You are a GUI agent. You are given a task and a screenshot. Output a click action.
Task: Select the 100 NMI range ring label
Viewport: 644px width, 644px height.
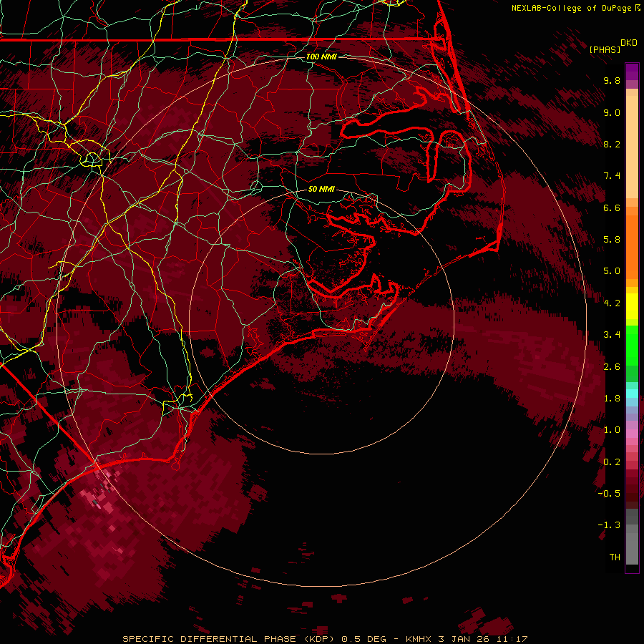(x=321, y=57)
